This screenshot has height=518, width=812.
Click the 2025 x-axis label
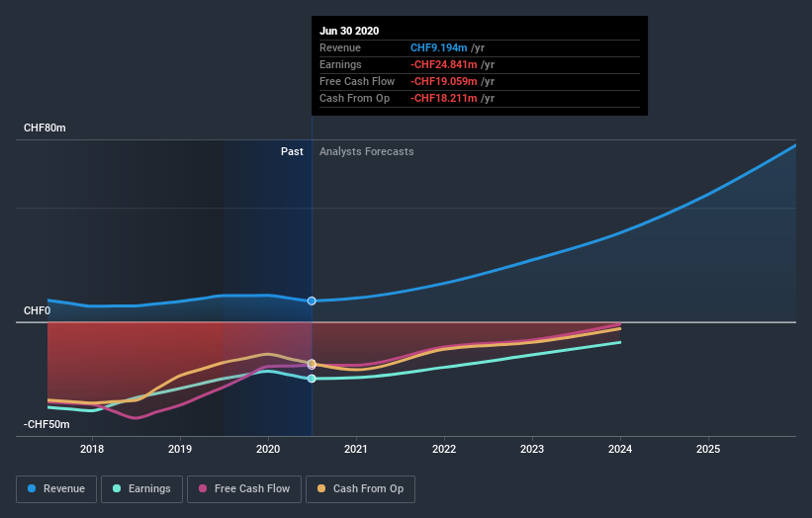[x=708, y=449]
